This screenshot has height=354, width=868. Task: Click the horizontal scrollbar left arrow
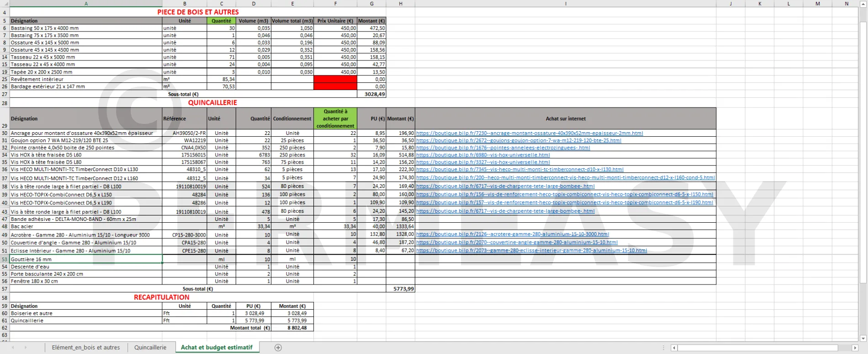click(674, 348)
